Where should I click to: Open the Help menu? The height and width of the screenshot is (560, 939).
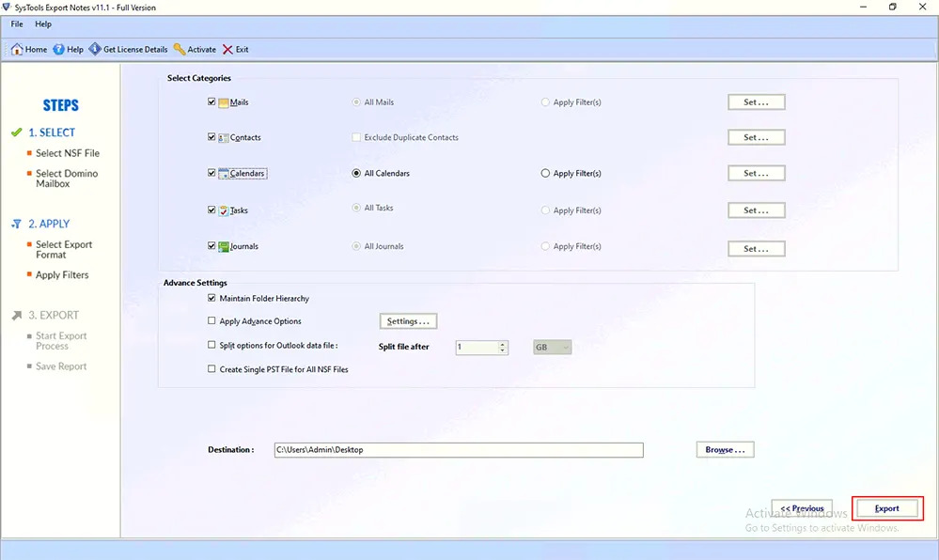point(43,23)
